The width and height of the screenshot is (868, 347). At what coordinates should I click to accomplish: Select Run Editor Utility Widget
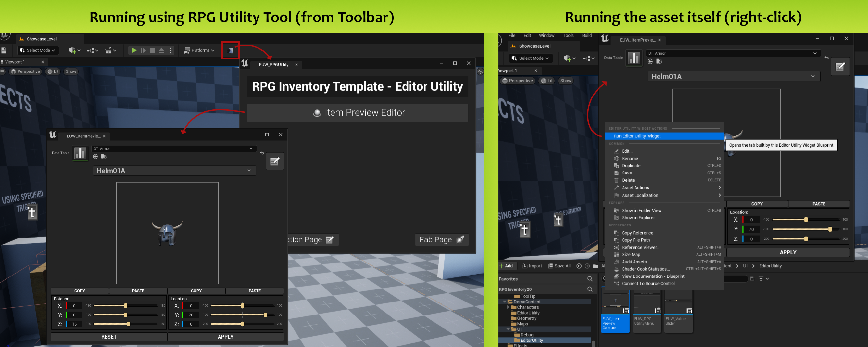click(637, 136)
